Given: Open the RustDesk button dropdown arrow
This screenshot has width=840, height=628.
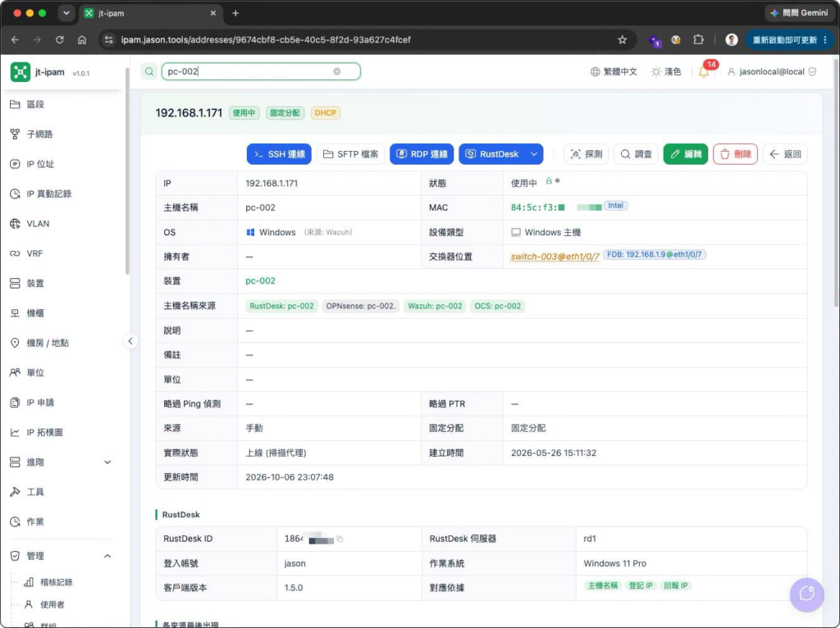Looking at the screenshot, I should pos(534,154).
